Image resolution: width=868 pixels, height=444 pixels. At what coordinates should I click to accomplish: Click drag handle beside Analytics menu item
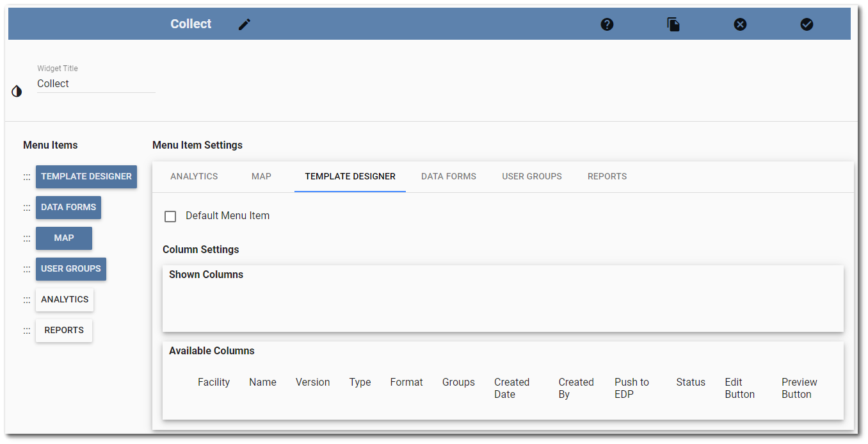tap(27, 300)
